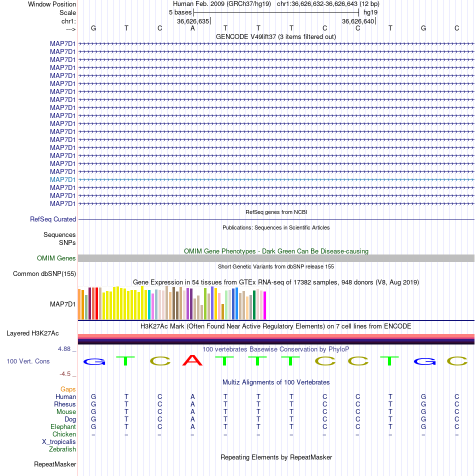Viewport: 475px width, 476px height.
Task: Open the Repeating Elements by RepeatMasker title
Action: click(276, 457)
